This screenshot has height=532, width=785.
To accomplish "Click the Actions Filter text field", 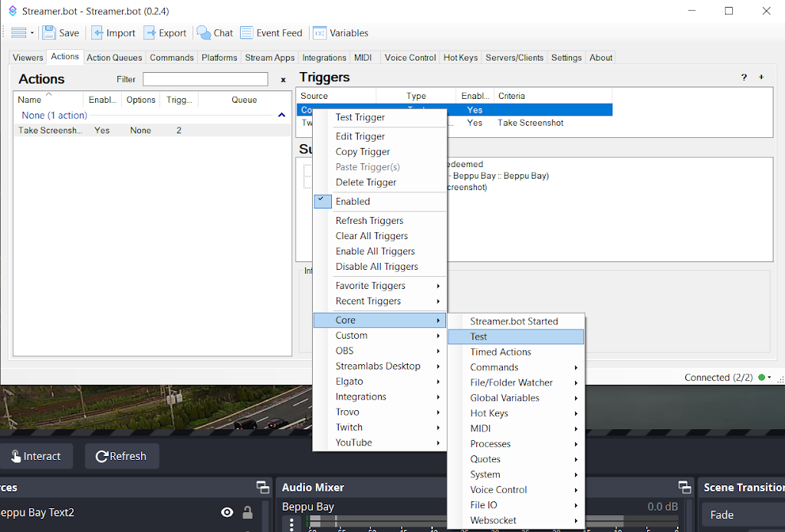I will click(205, 79).
